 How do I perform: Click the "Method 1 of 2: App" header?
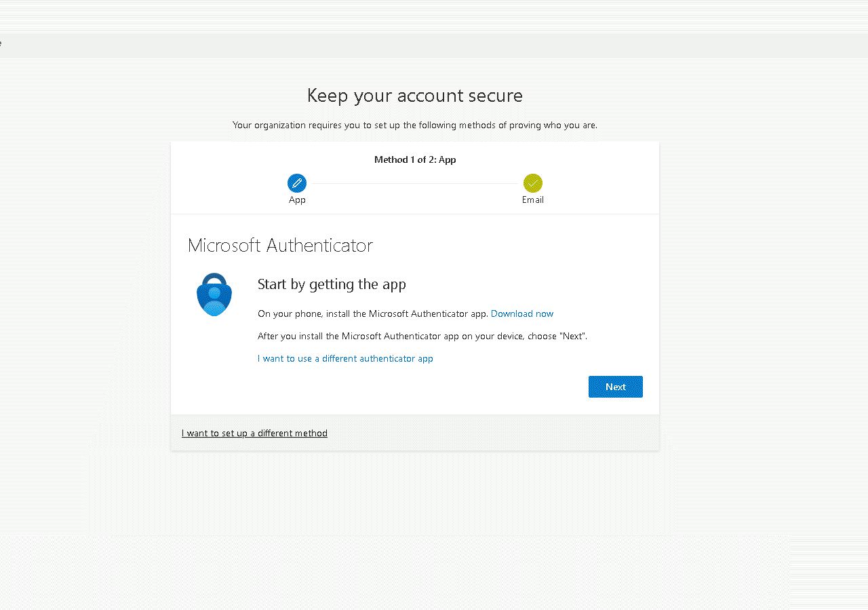tap(415, 160)
